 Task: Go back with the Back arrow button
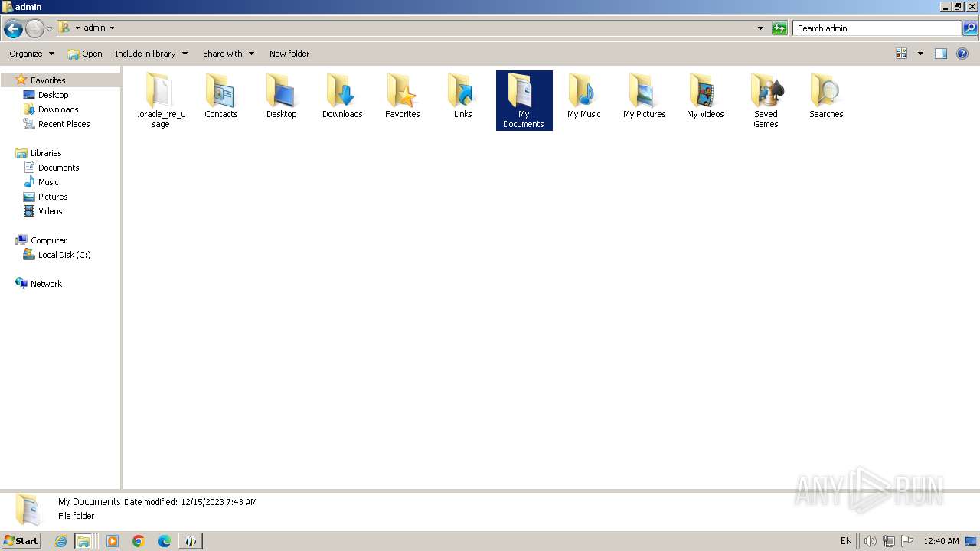13,29
